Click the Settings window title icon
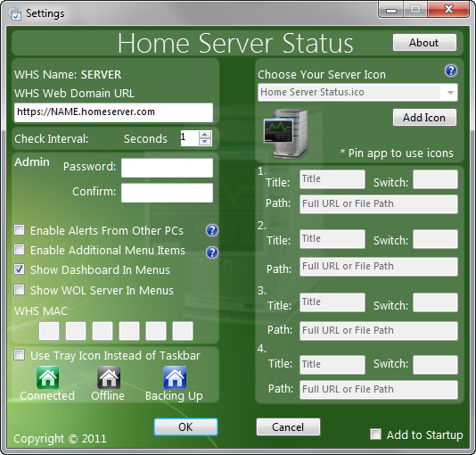Viewport: 476px width, 455px height. tap(15, 13)
